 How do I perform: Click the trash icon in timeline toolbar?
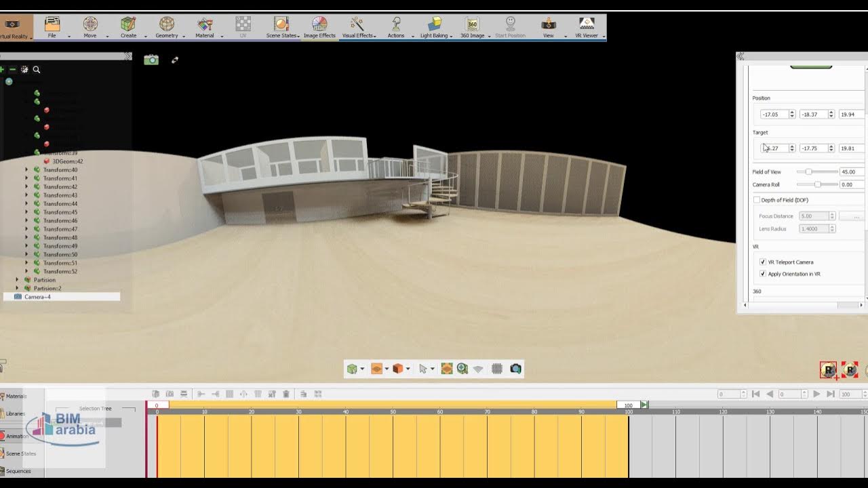(x=286, y=394)
